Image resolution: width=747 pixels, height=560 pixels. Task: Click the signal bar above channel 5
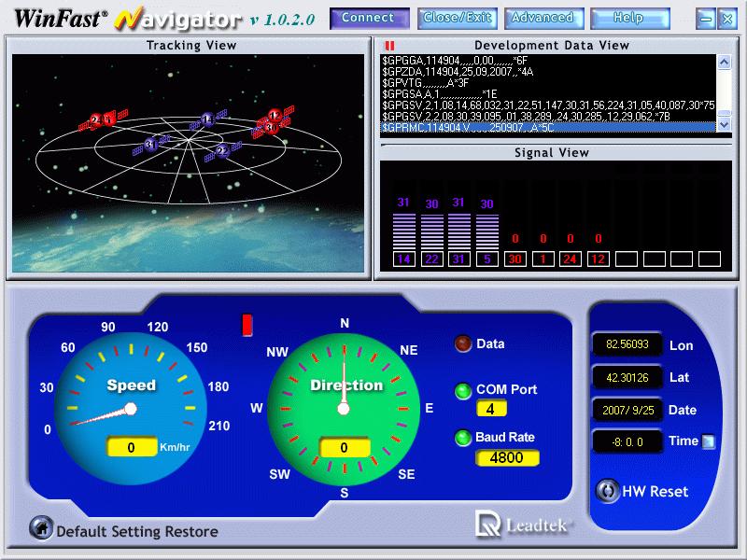coord(487,231)
